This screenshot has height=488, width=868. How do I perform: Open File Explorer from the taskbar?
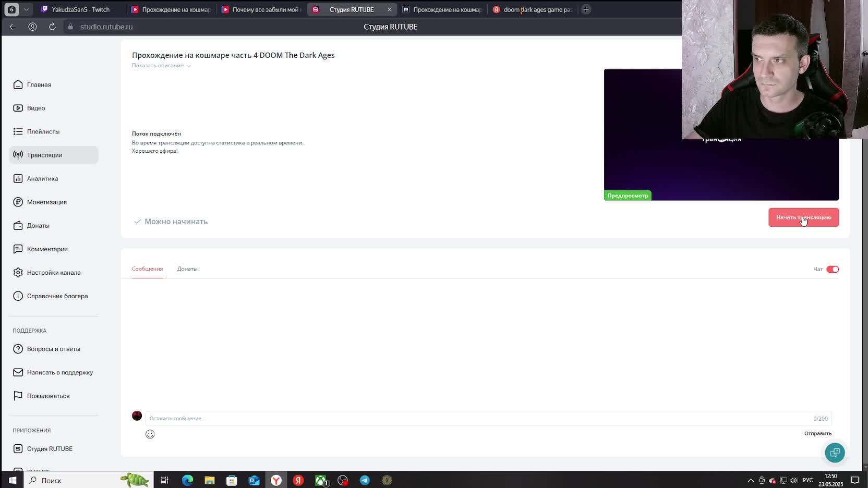click(x=210, y=480)
